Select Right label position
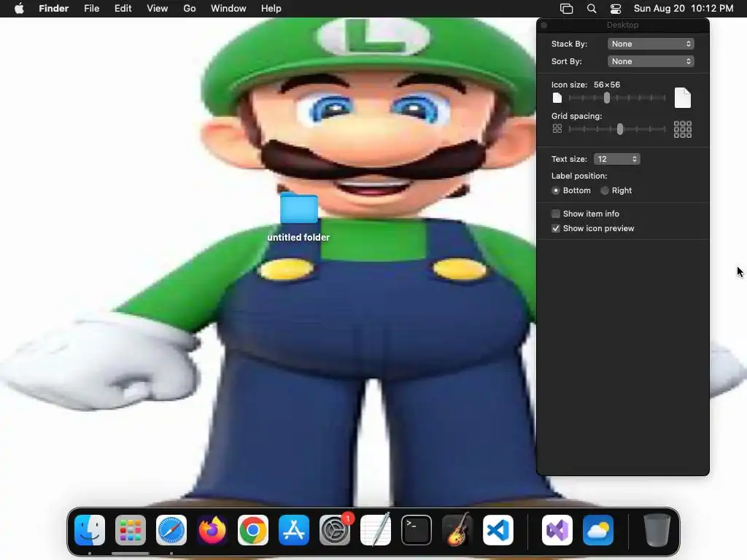 click(605, 190)
